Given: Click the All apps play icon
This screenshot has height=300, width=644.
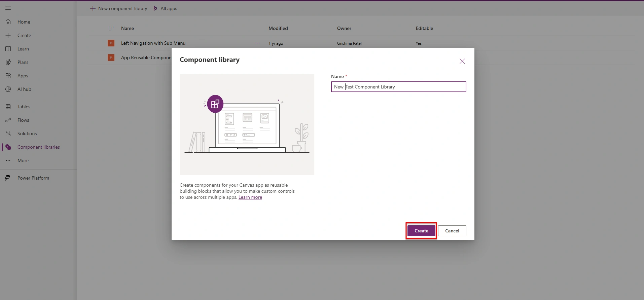Looking at the screenshot, I should coord(155,8).
